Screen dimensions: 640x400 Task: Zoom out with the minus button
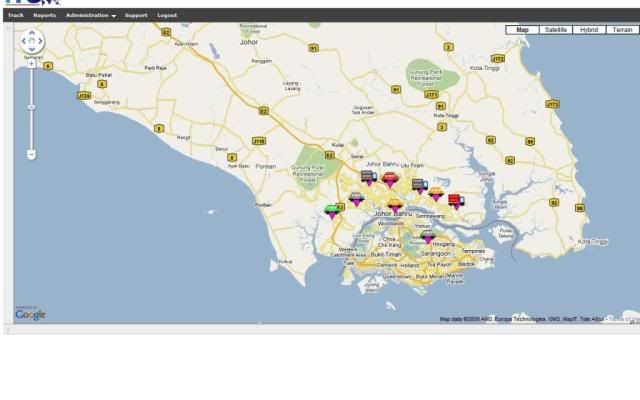pyautogui.click(x=31, y=155)
